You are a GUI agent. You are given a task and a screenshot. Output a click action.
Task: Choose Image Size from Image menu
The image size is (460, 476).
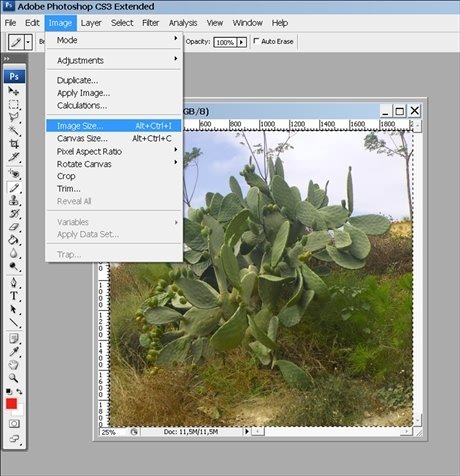click(114, 126)
